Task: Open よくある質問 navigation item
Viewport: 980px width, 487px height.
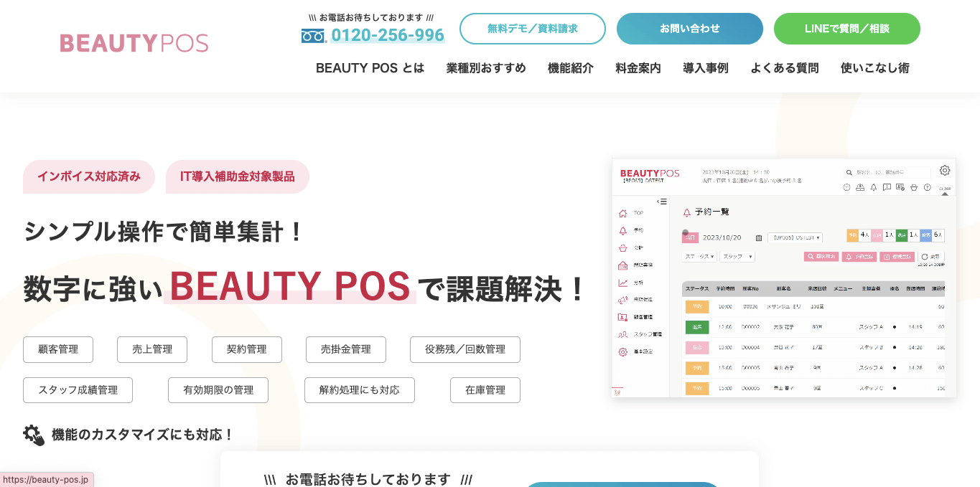Action: (785, 68)
